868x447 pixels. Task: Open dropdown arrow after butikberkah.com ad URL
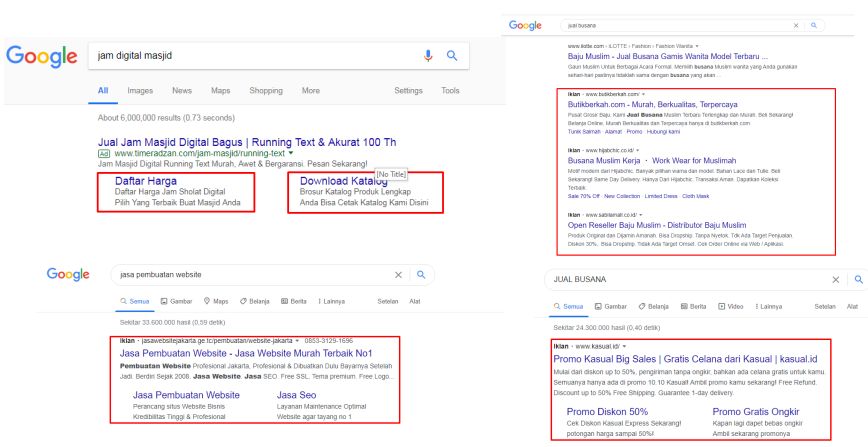pos(643,94)
